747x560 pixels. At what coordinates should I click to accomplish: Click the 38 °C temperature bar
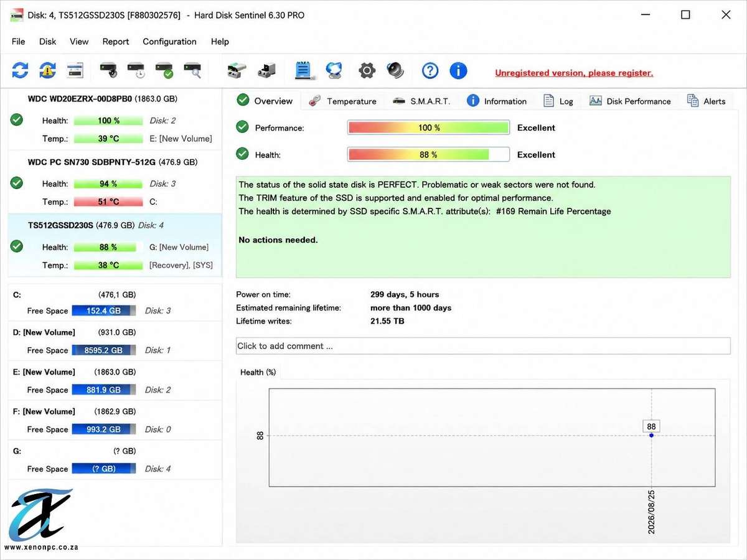pyautogui.click(x=108, y=265)
